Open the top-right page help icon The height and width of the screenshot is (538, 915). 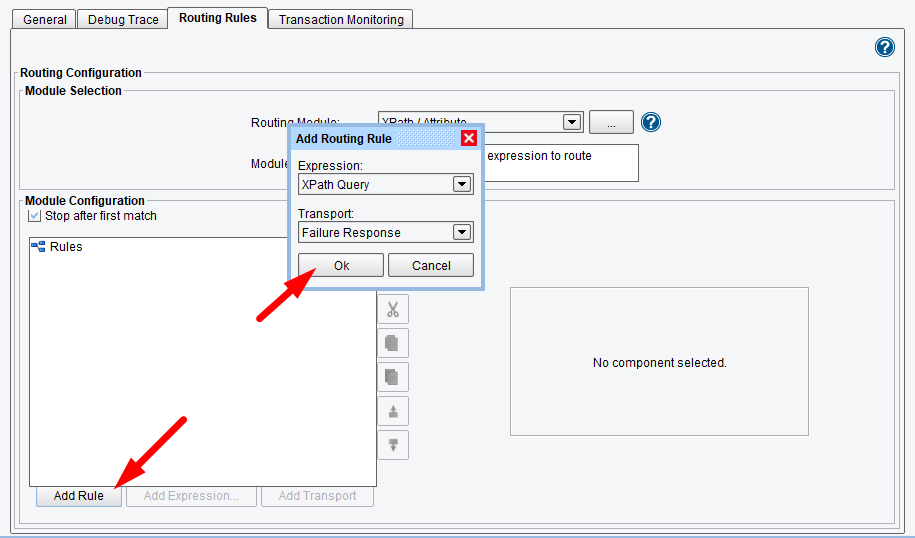884,47
